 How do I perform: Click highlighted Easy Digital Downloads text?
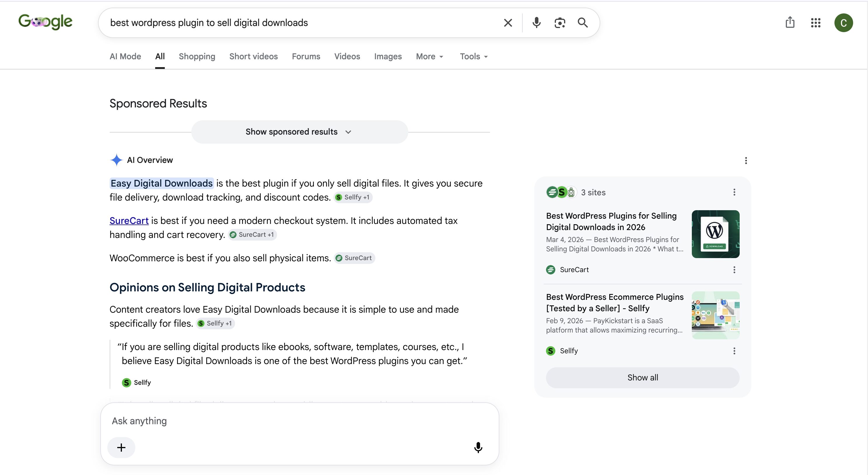[x=162, y=183]
